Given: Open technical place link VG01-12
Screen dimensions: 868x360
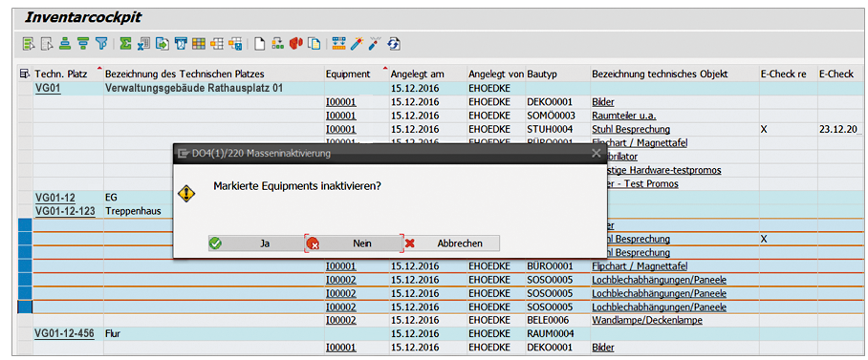Looking at the screenshot, I should tap(55, 198).
